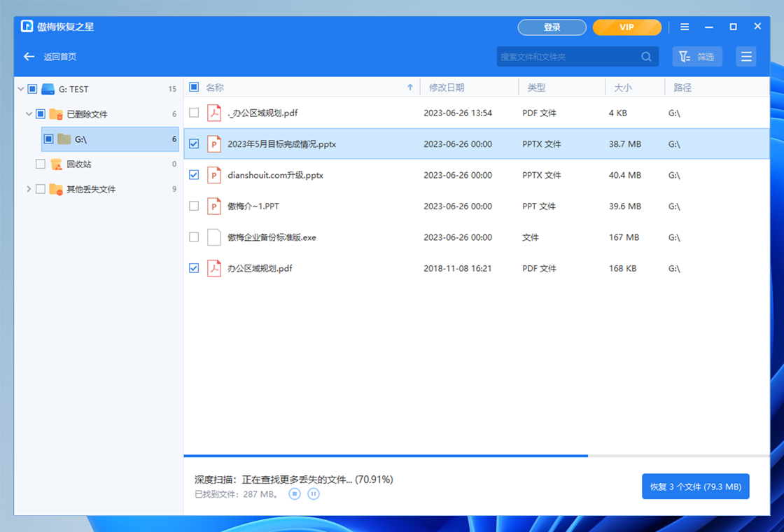
Task: Check the 其他丢失文件 tree checkbox
Action: point(41,189)
